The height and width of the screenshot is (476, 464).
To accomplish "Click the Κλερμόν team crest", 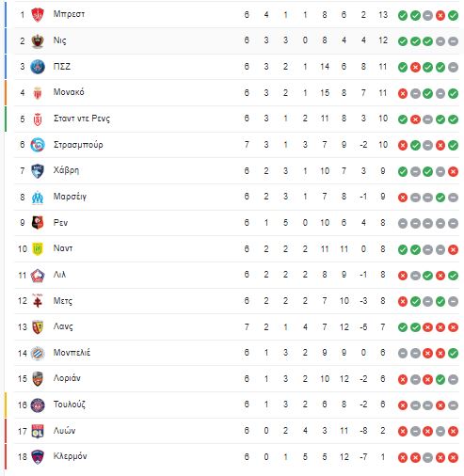I will pos(38,457).
